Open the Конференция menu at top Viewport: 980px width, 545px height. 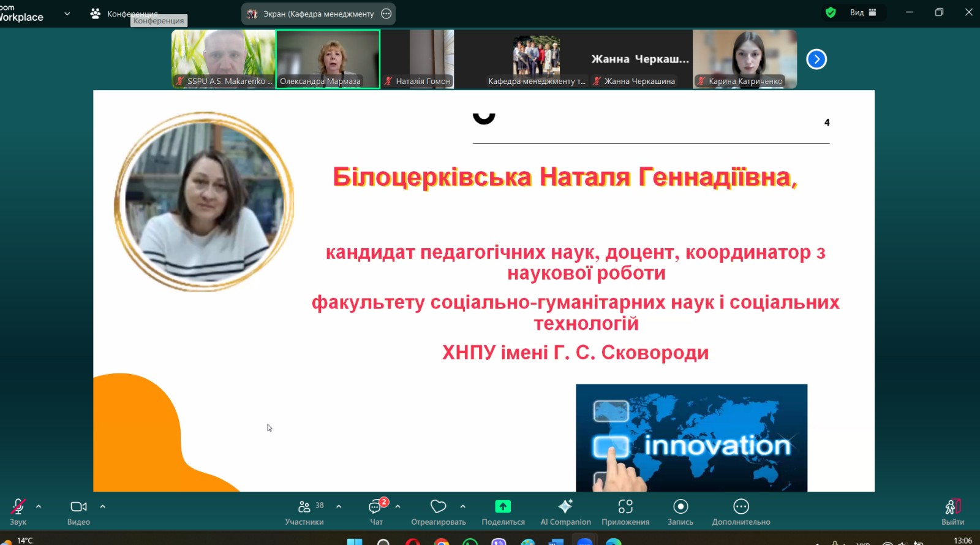click(124, 13)
